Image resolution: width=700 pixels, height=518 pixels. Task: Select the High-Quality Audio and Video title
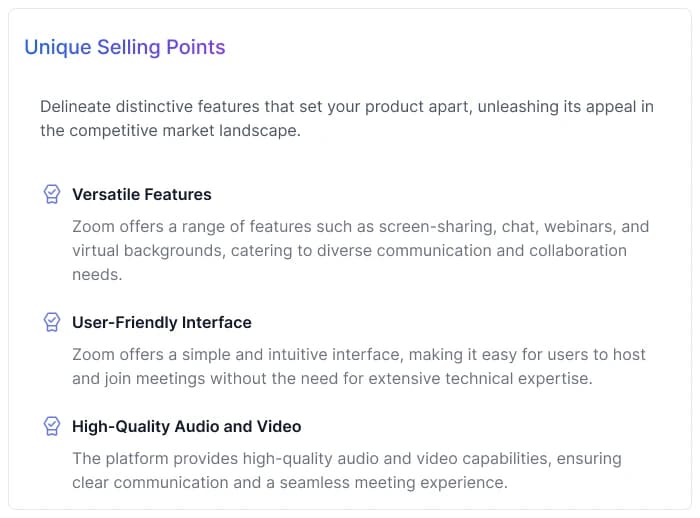186,426
